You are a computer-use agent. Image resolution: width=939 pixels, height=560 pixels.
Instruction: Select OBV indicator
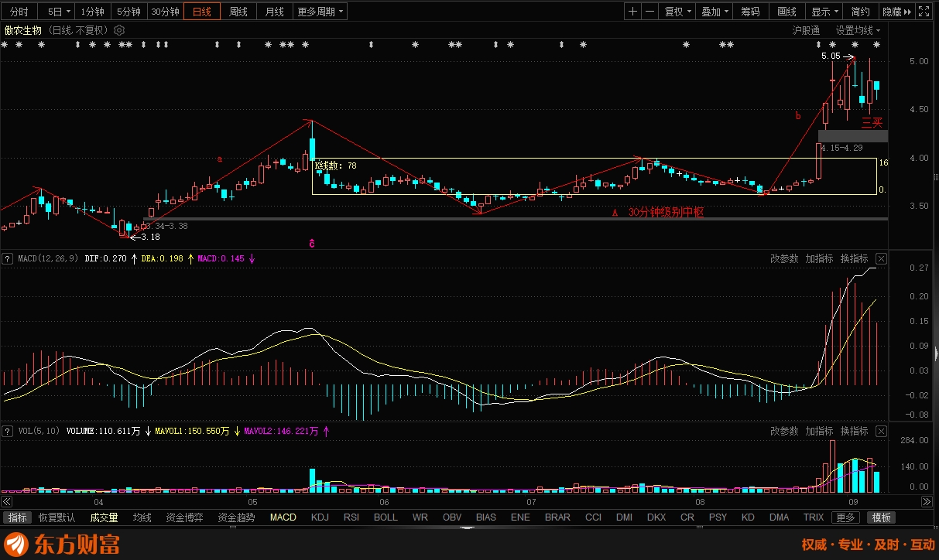[452, 517]
